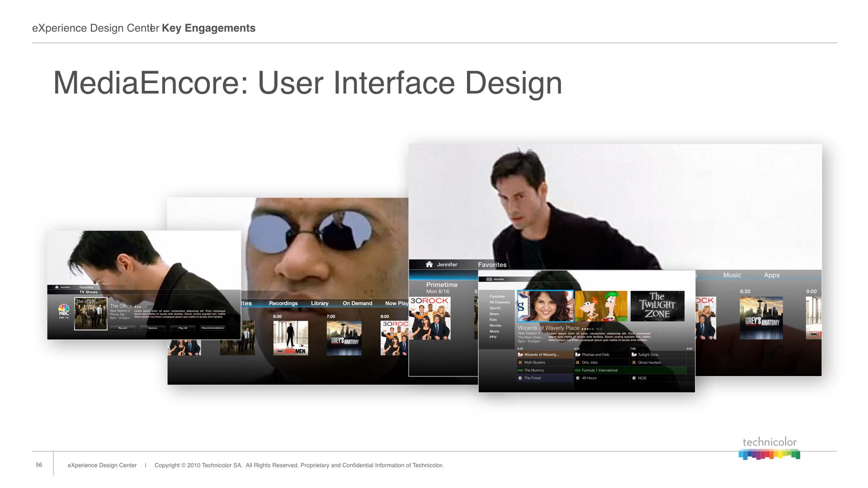Image resolution: width=868 pixels, height=488 pixels.
Task: Click the MediaEncore: User Interface Design slide title
Action: coord(308,83)
